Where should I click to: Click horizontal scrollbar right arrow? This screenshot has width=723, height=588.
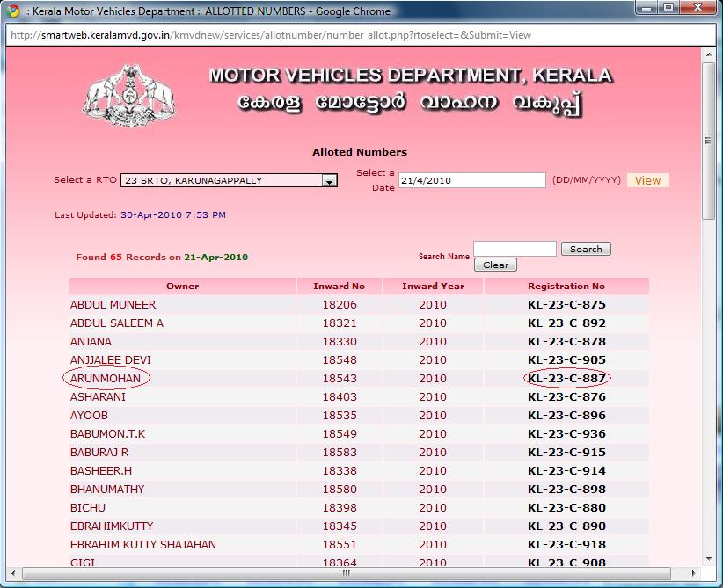point(693,573)
